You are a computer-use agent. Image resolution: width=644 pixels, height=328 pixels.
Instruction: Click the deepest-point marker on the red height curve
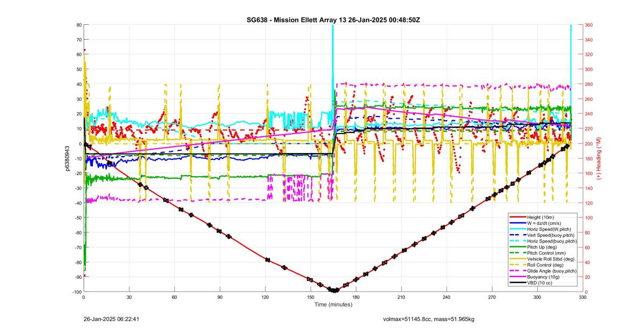click(x=334, y=290)
